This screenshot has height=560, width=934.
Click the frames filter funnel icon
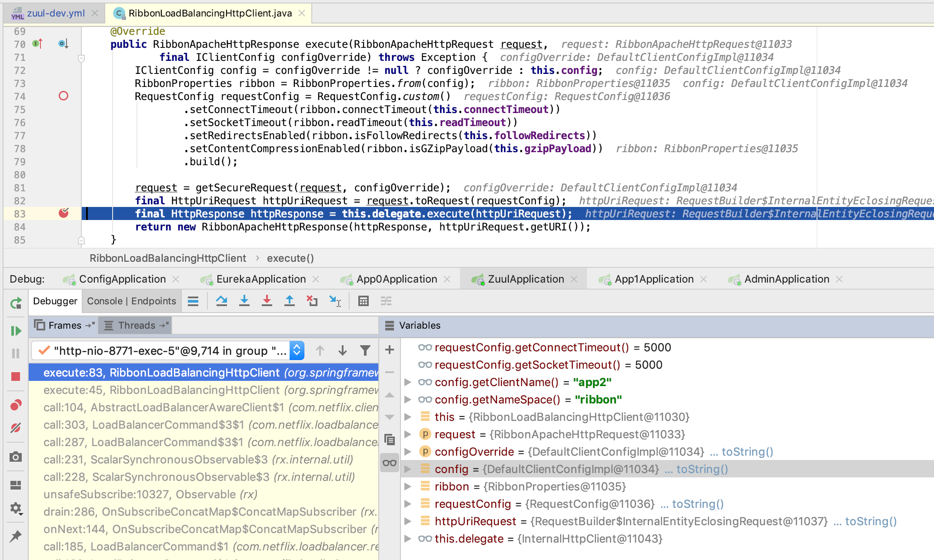pos(365,350)
